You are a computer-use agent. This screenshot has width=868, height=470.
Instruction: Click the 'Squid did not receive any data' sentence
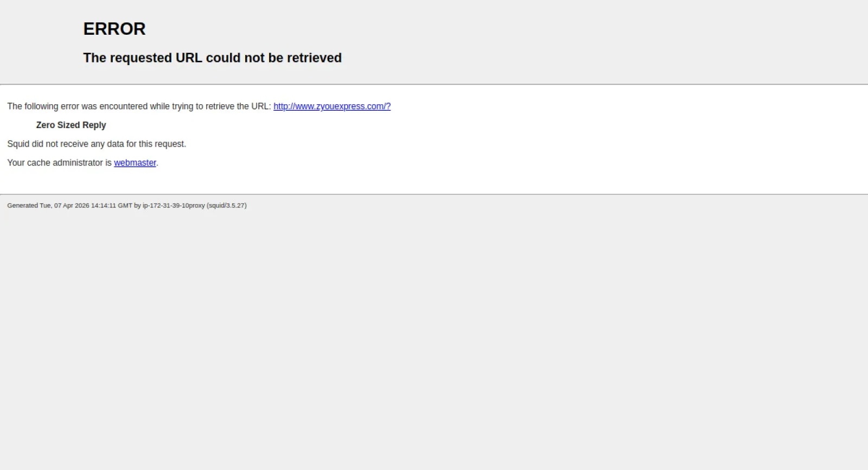point(97,144)
